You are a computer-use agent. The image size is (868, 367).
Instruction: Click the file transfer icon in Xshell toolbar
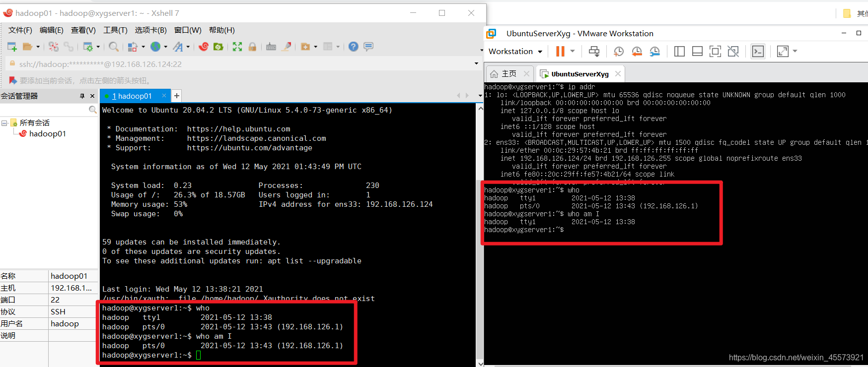[133, 47]
